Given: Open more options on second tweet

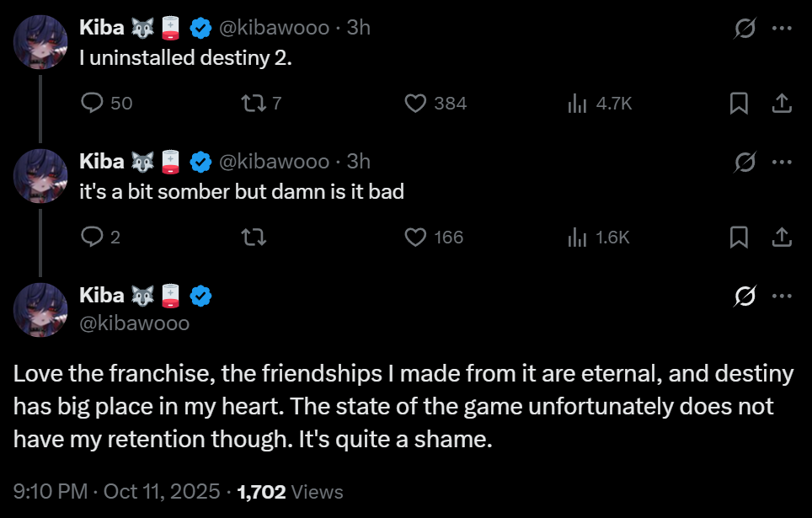Looking at the screenshot, I should [782, 162].
